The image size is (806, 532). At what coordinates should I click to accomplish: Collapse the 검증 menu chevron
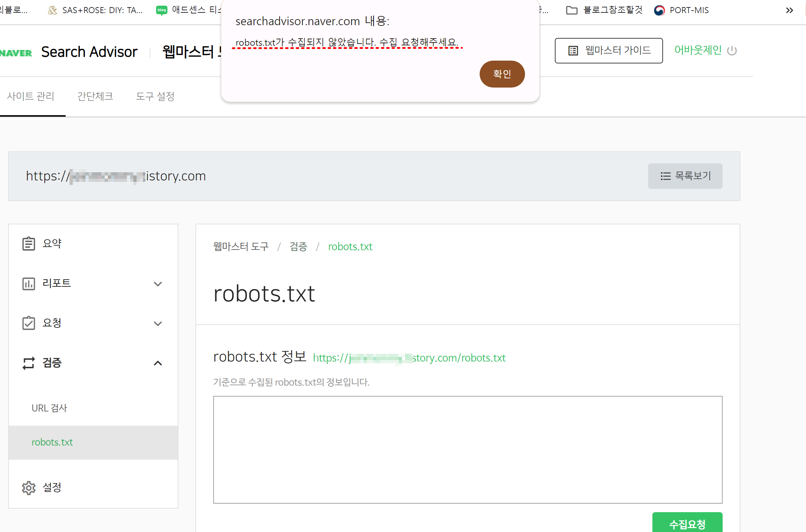[x=158, y=363]
